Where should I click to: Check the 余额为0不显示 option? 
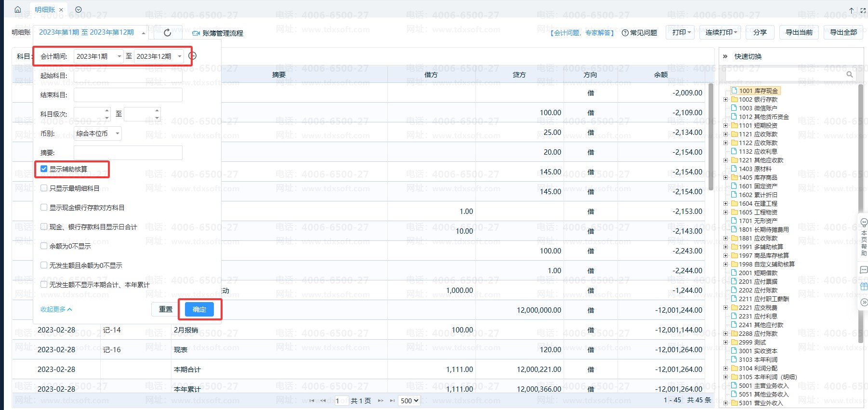pyautogui.click(x=44, y=246)
